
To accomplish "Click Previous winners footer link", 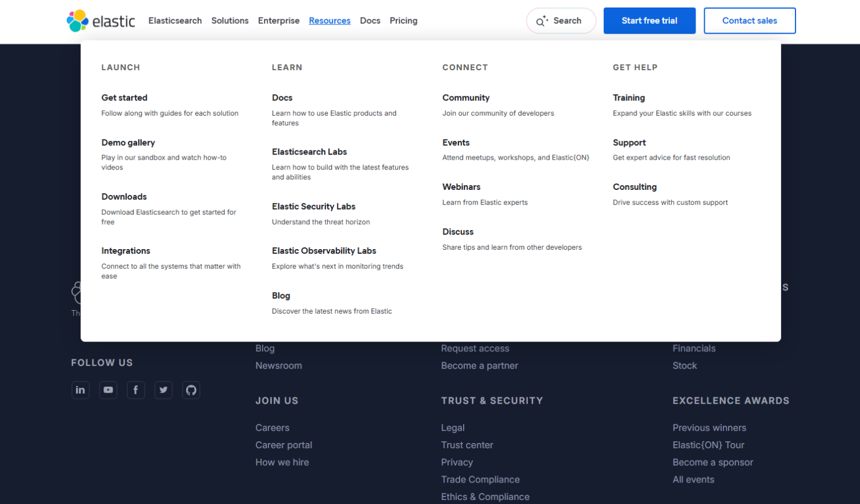I will pos(709,428).
